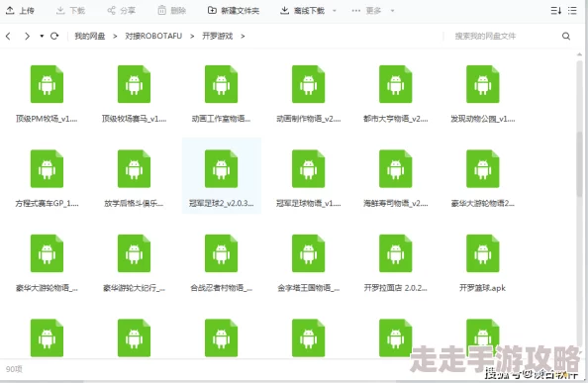Select the 开罗篮球.apk file icon
The width and height of the screenshot is (588, 383).
(483, 253)
